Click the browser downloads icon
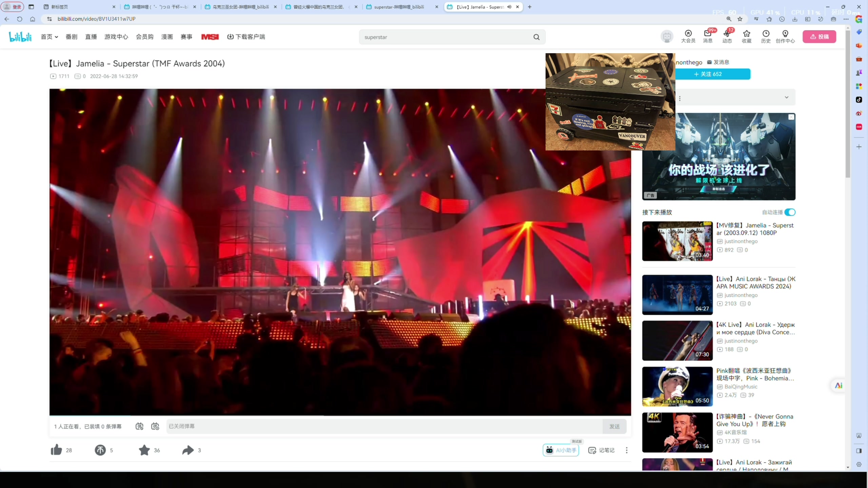 tap(795, 19)
